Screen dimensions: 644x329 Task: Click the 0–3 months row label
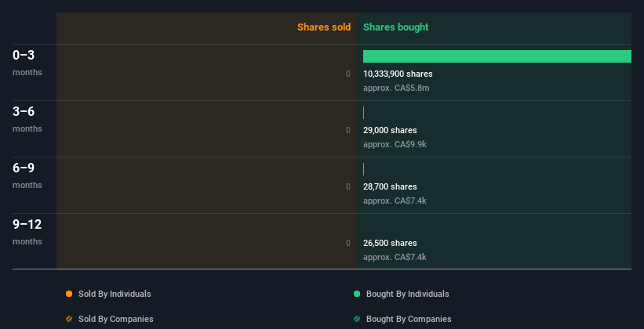(27, 63)
